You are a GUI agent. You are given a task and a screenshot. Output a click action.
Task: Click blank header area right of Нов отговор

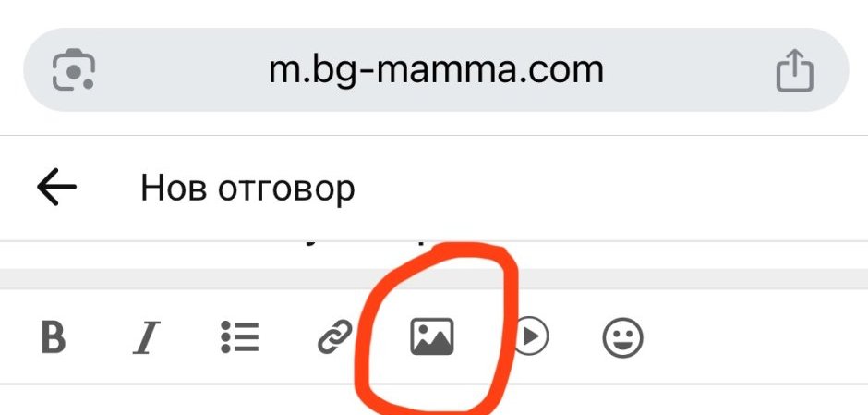click(x=609, y=189)
